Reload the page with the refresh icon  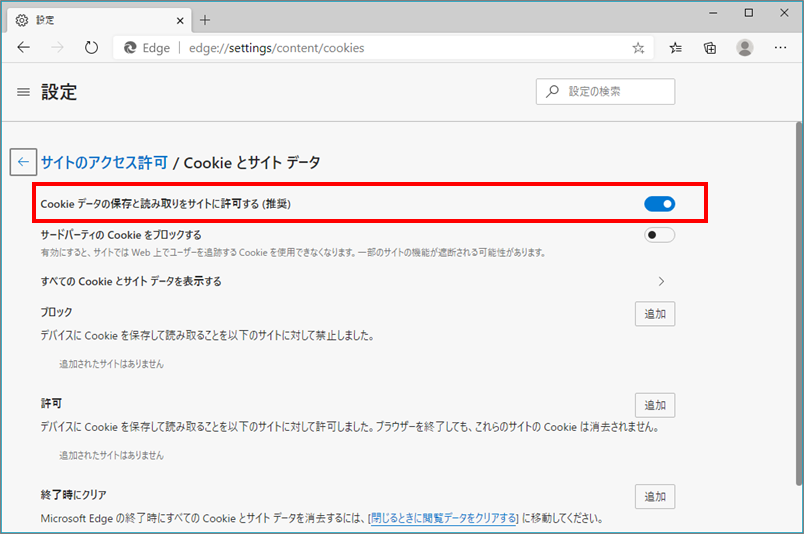[x=91, y=48]
